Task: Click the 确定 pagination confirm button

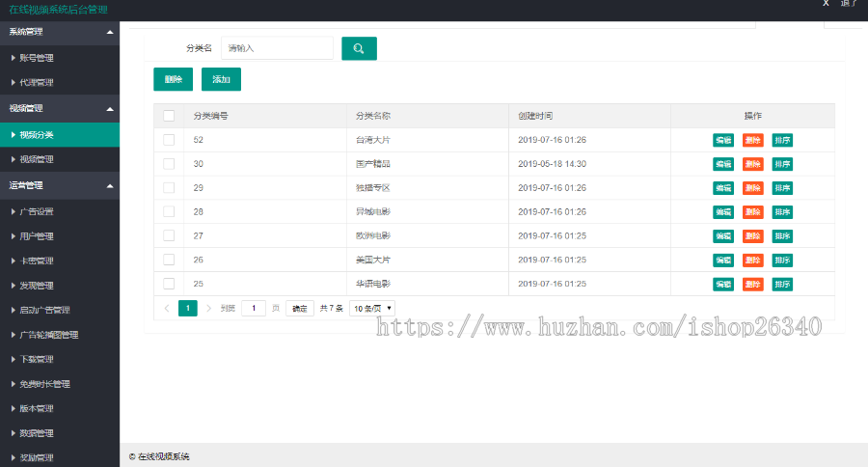Action: click(x=300, y=308)
